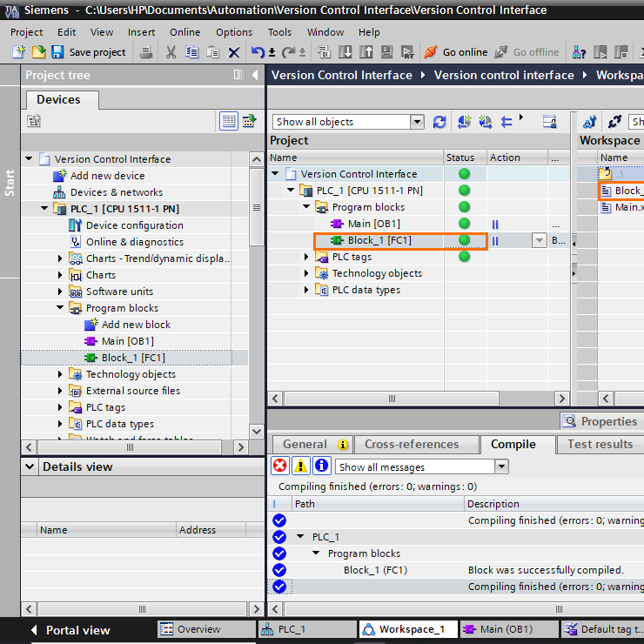Click Overview in bottom taskbar

(206, 629)
